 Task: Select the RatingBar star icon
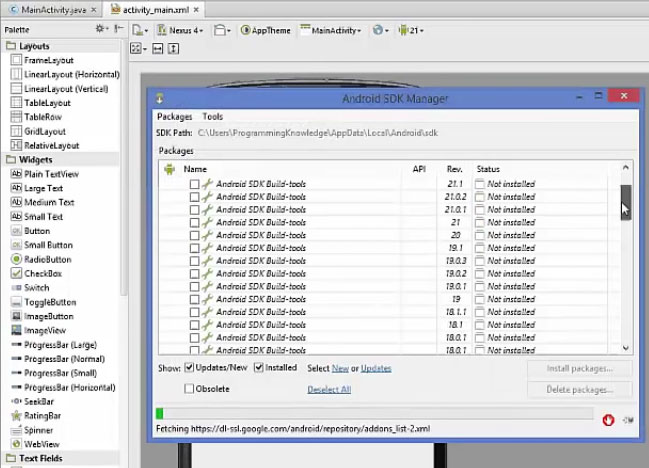[x=16, y=415]
